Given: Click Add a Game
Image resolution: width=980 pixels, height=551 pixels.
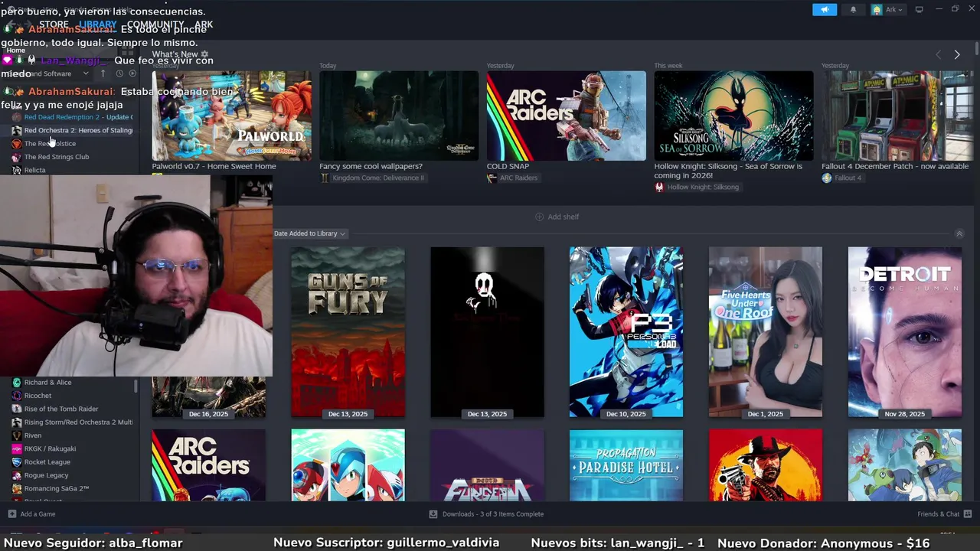Looking at the screenshot, I should coord(31,514).
